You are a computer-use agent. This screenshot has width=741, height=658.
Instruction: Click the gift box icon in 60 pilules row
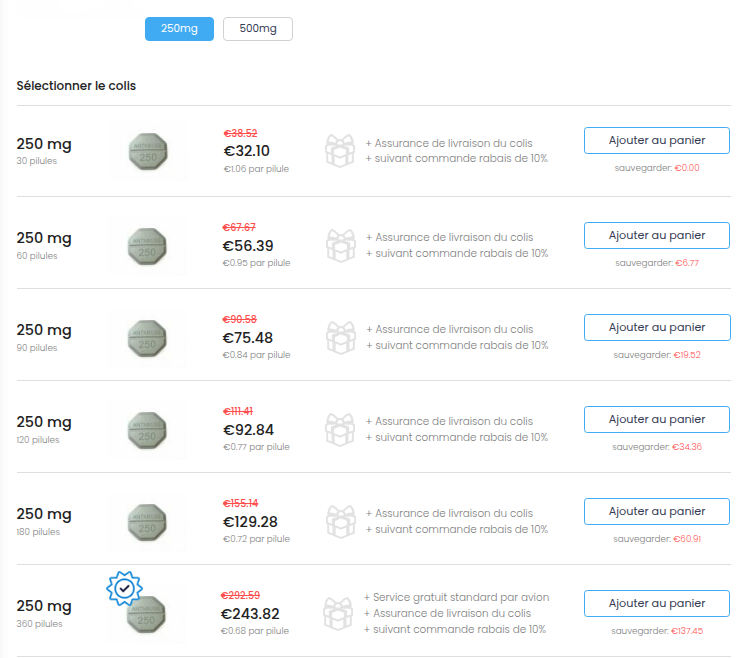(x=340, y=244)
